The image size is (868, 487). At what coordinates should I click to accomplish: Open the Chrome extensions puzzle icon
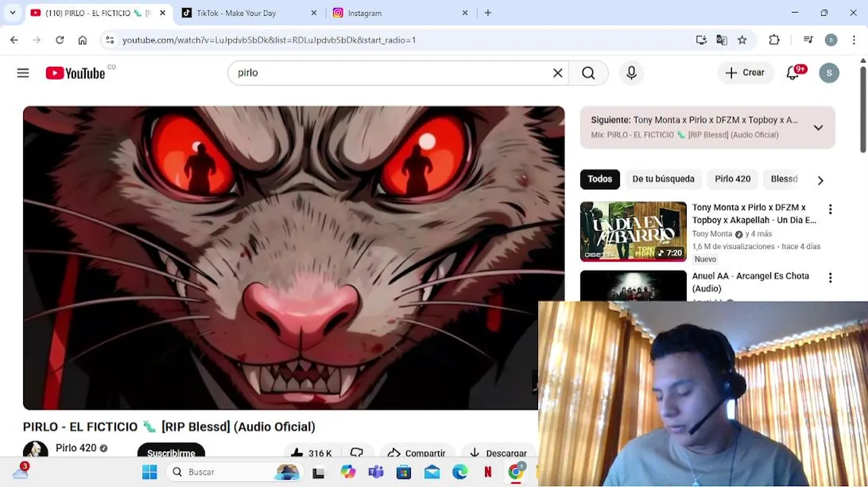(x=775, y=40)
